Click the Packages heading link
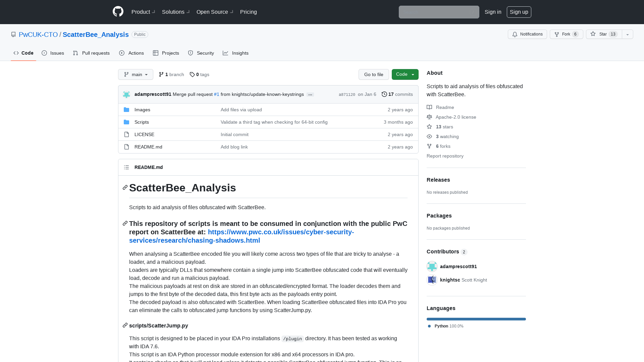 [x=439, y=216]
